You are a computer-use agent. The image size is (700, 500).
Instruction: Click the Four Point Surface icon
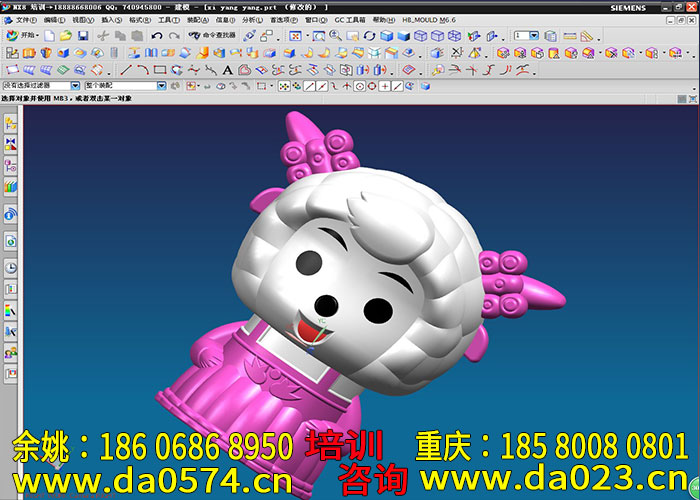tap(12, 70)
